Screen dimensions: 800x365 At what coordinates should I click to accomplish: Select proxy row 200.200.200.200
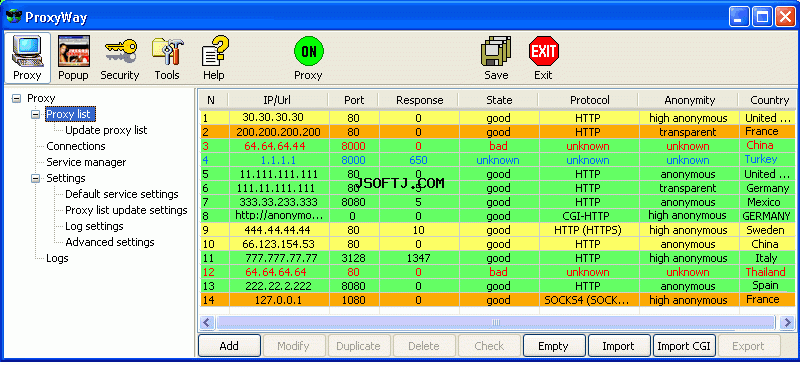tap(497, 132)
